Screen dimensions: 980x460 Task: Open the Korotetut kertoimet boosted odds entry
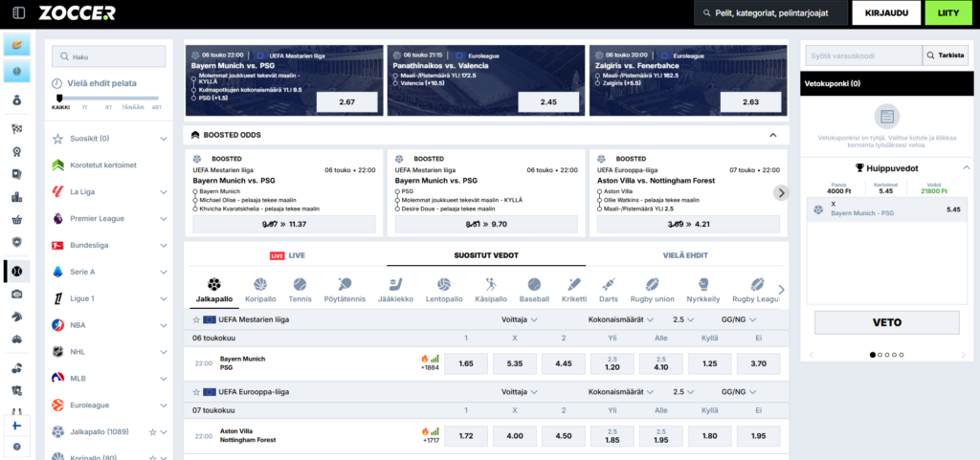109,165
